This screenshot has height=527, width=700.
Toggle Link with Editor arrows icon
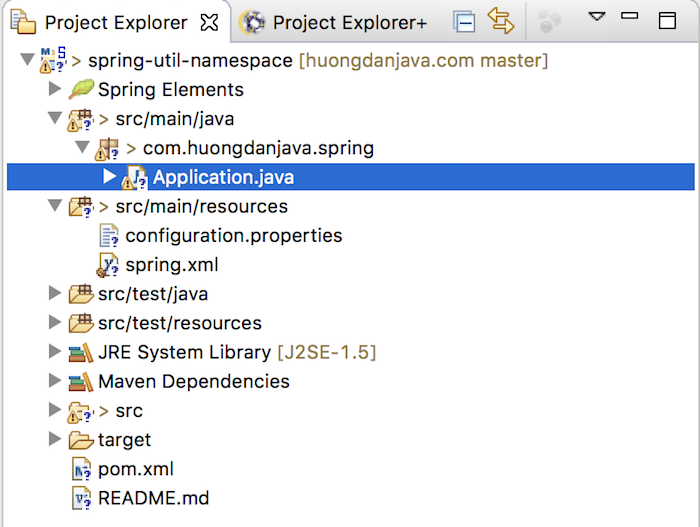[x=500, y=21]
